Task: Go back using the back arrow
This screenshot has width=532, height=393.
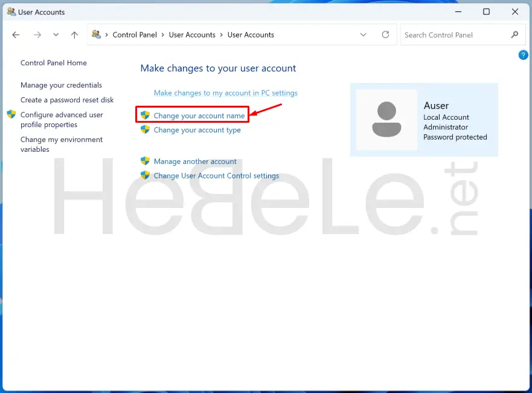Action: coord(16,34)
